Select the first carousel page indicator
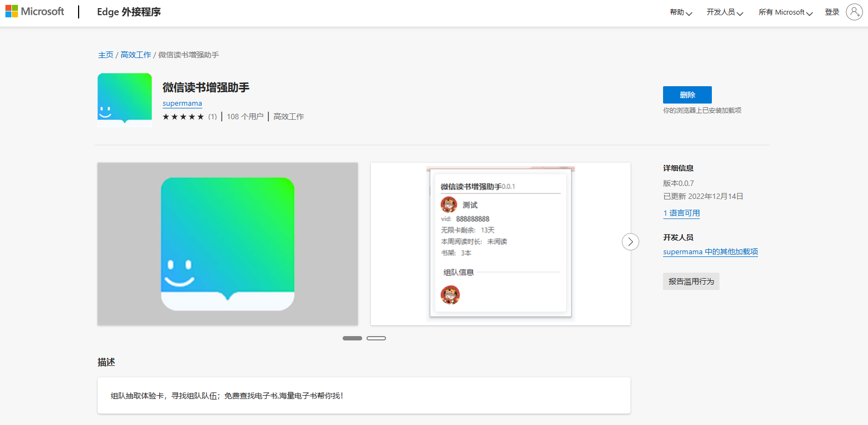868x425 pixels. tap(352, 338)
